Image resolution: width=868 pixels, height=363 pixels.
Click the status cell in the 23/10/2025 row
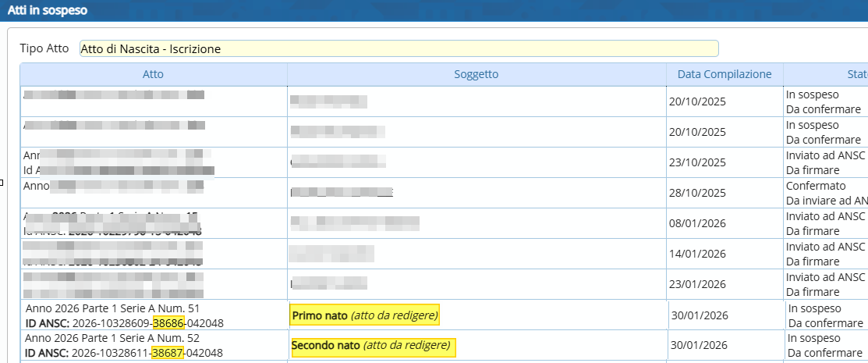[825, 162]
